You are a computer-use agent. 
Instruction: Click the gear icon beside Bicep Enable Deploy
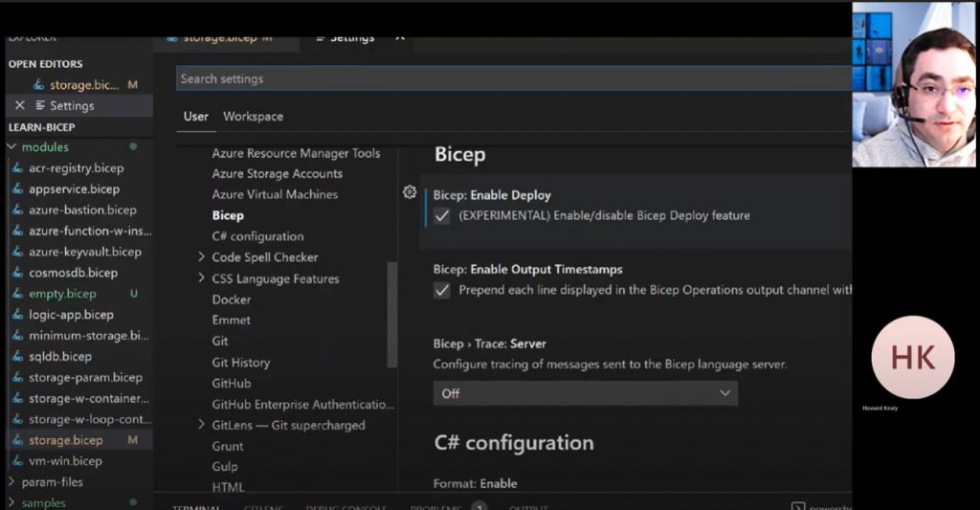click(410, 192)
